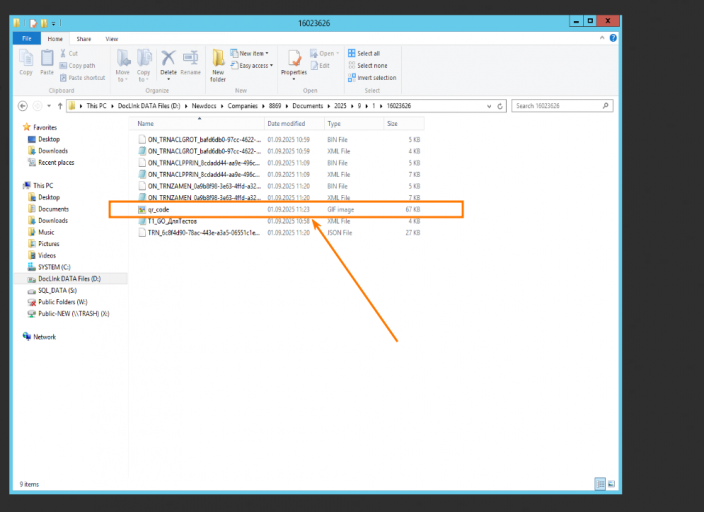
Task: Click the Copy ribbon icon
Action: (26, 62)
